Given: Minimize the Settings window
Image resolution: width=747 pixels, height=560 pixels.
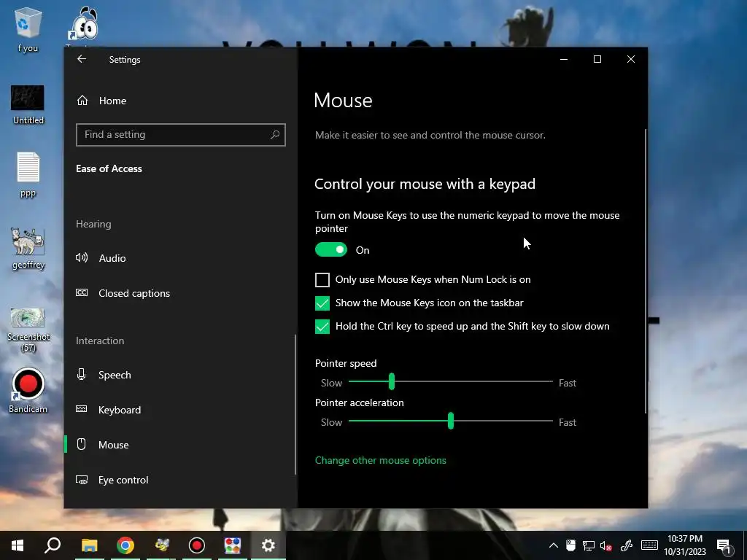Looking at the screenshot, I should click(x=564, y=60).
